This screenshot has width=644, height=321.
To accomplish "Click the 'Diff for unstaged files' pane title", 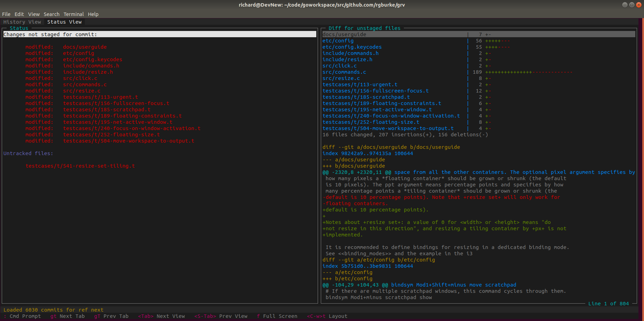I will (x=365, y=28).
